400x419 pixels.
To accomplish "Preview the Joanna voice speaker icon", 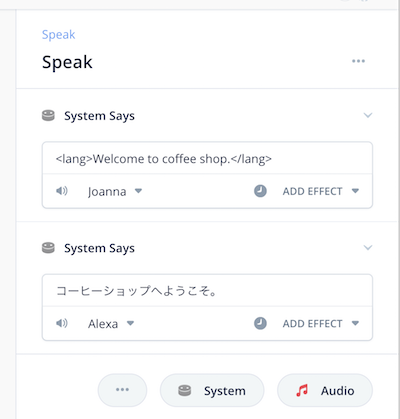I will (x=62, y=191).
